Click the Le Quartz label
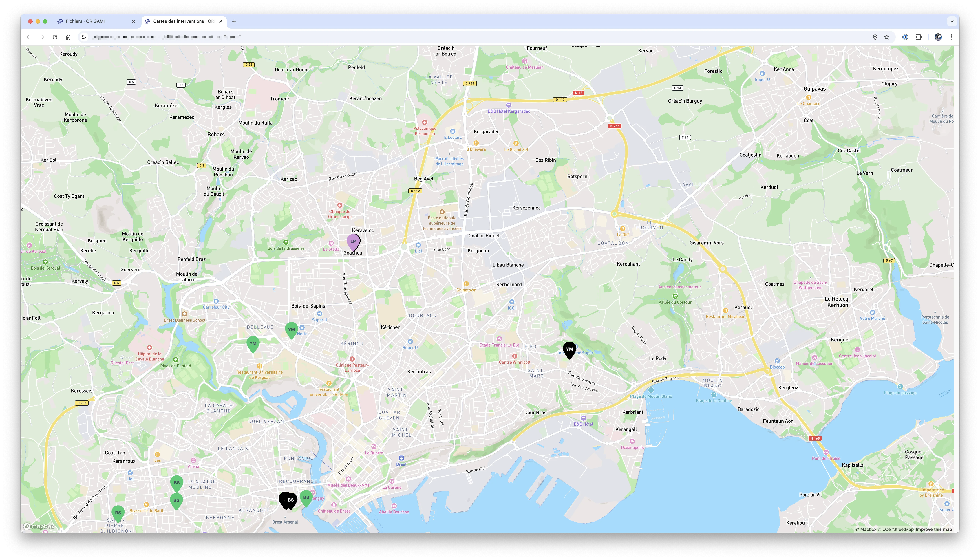 pos(374,453)
